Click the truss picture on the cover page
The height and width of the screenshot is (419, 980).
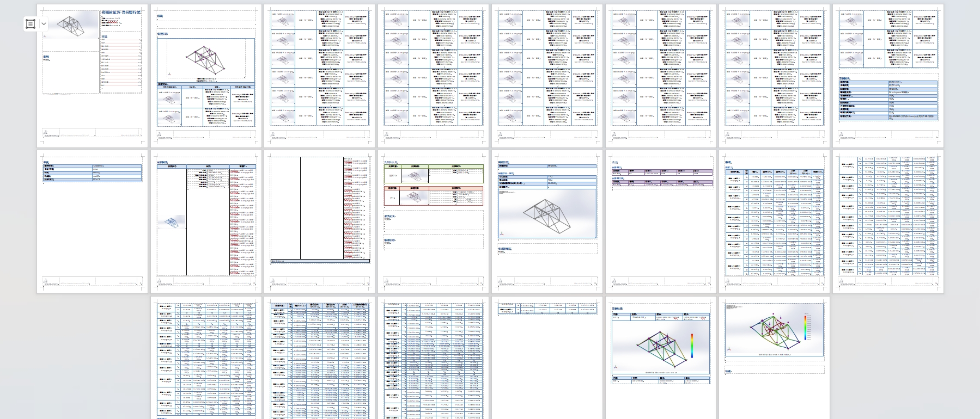(71, 25)
